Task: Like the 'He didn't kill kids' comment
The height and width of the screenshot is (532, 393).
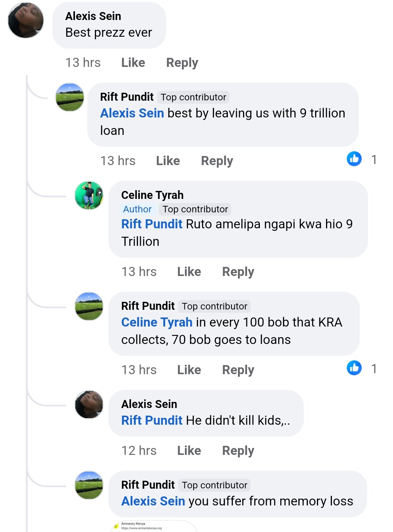Action: coord(189,451)
